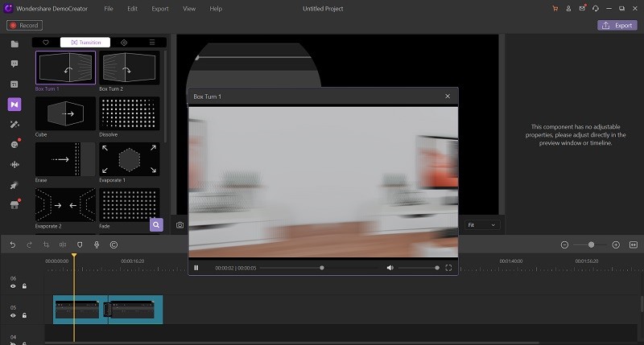Open the support headset icon
This screenshot has height=345, width=644.
coord(596,9)
